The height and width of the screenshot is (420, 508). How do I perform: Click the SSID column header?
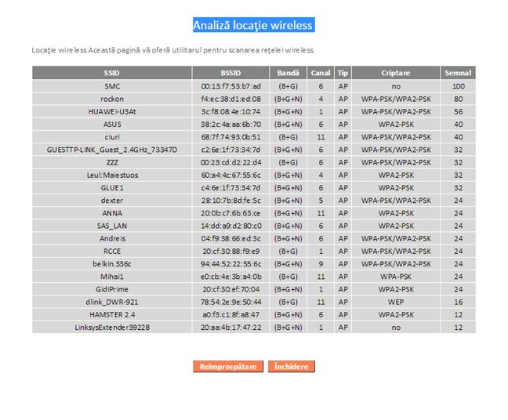pyautogui.click(x=111, y=73)
